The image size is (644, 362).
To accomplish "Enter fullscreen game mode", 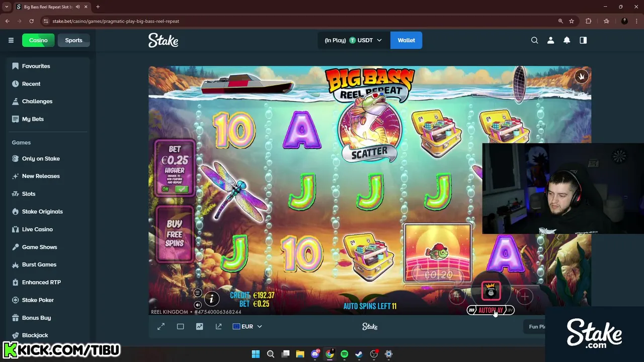I will 161,326.
